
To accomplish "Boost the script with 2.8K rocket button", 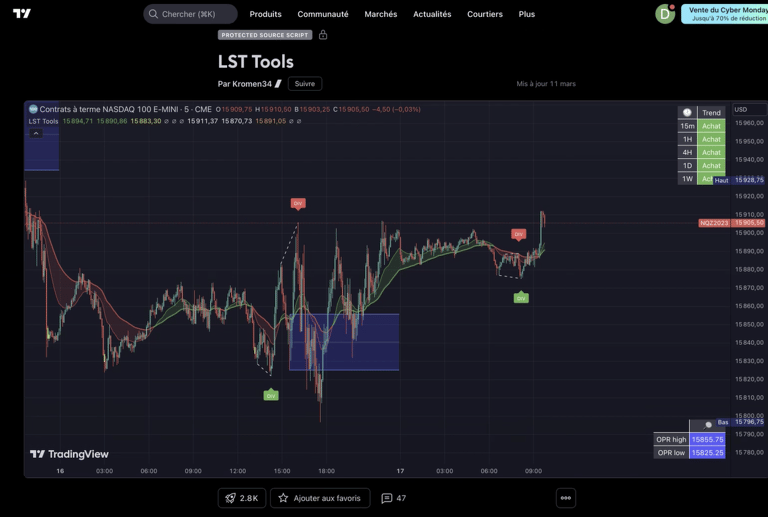I will click(241, 498).
